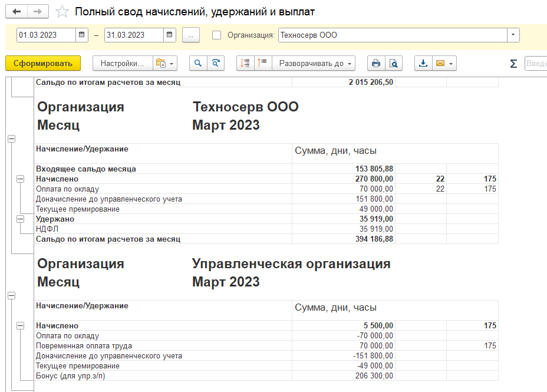Image resolution: width=547 pixels, height=392 pixels.
Task: Select Входящее сальдо месяца row label
Action: tap(86, 169)
